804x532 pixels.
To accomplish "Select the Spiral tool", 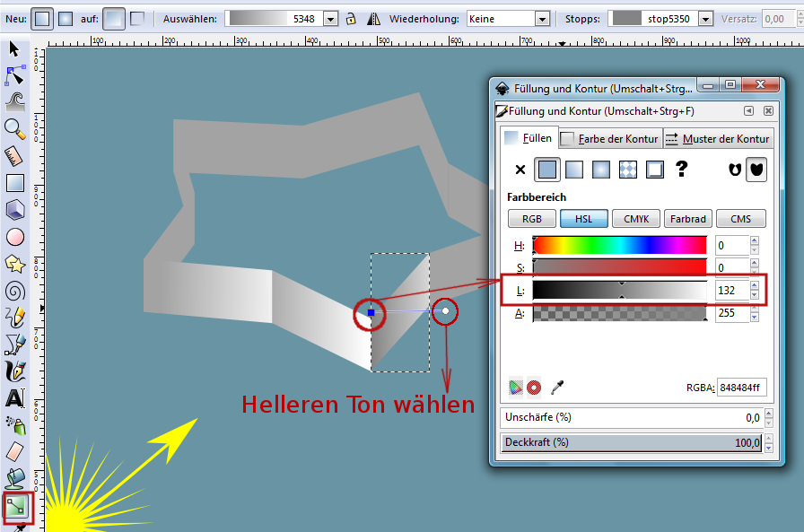I will tap(15, 291).
